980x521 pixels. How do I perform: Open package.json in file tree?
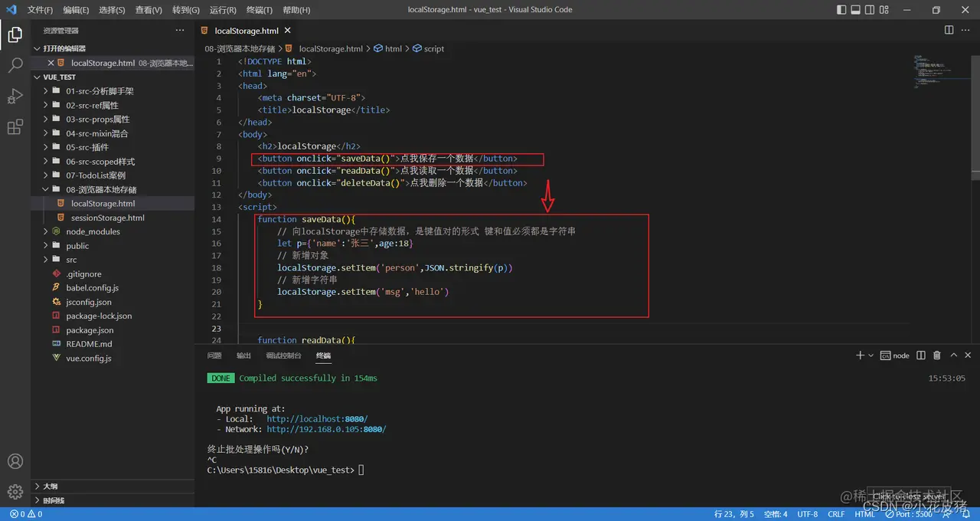89,330
